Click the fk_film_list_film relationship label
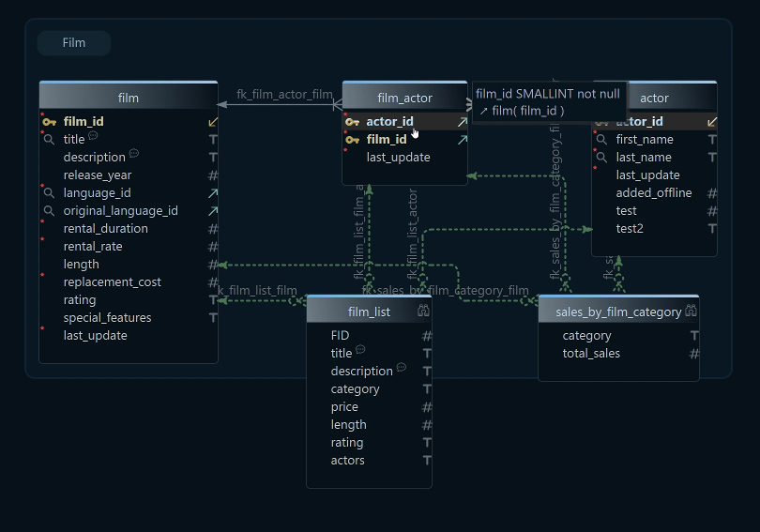Image resolution: width=760 pixels, height=532 pixels. 257,291
